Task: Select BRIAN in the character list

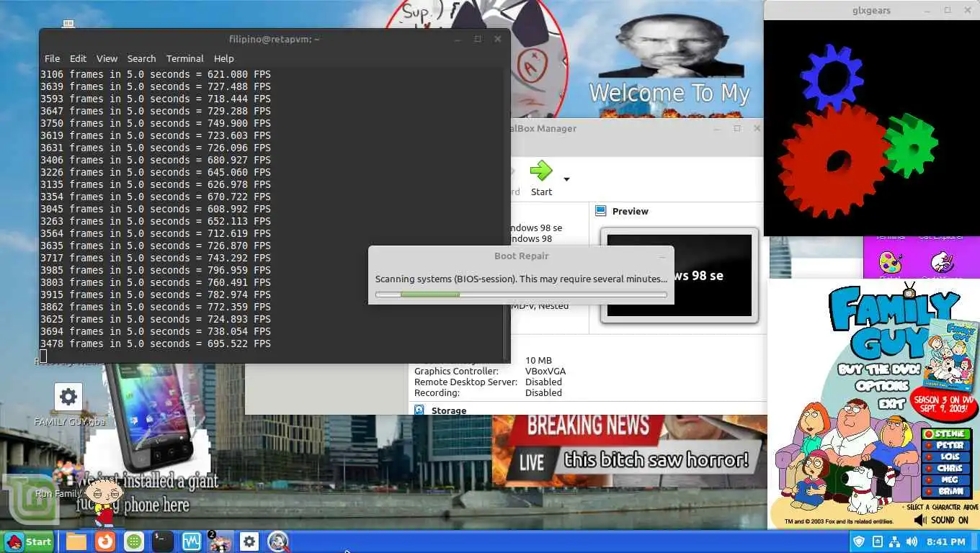Action: tap(948, 492)
